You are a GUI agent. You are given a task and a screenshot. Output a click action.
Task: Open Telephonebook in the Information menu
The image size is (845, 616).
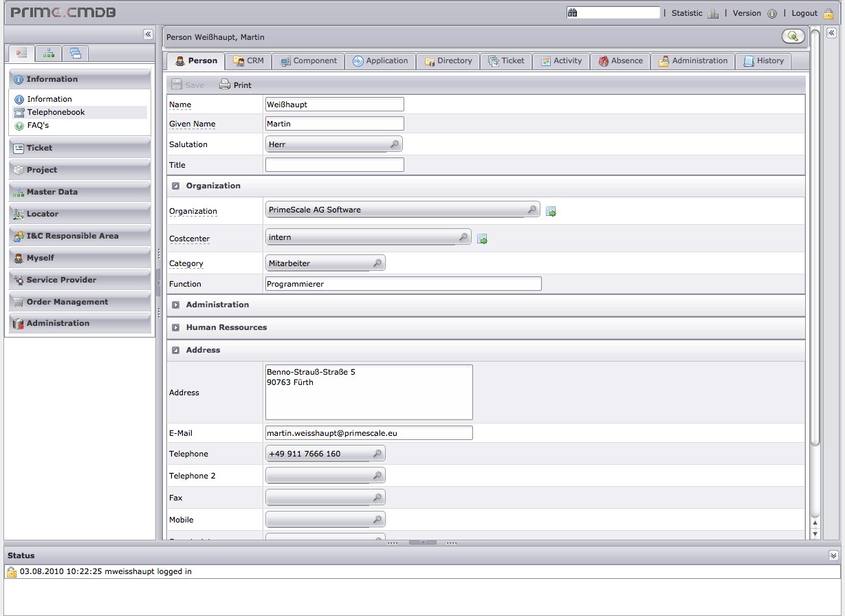coord(56,112)
